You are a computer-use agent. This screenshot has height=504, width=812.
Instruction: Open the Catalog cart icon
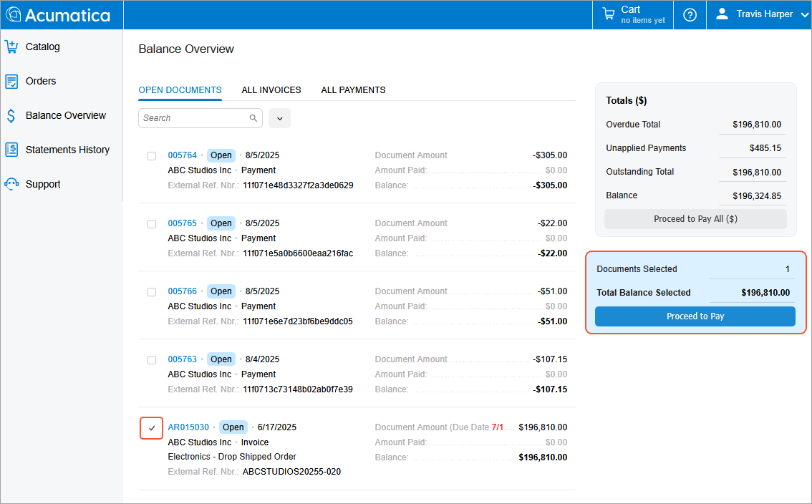point(11,47)
